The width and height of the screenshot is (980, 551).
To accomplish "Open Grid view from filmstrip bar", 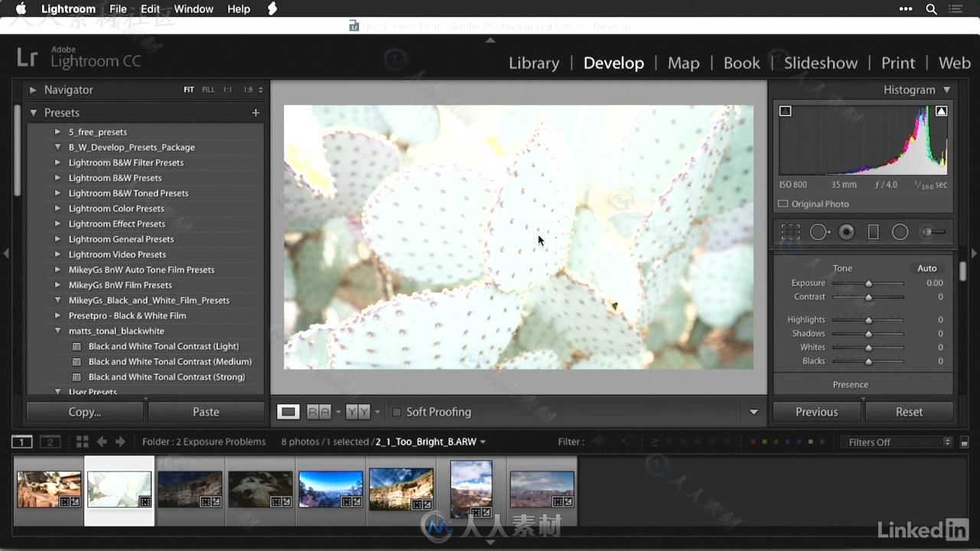I will tap(82, 442).
